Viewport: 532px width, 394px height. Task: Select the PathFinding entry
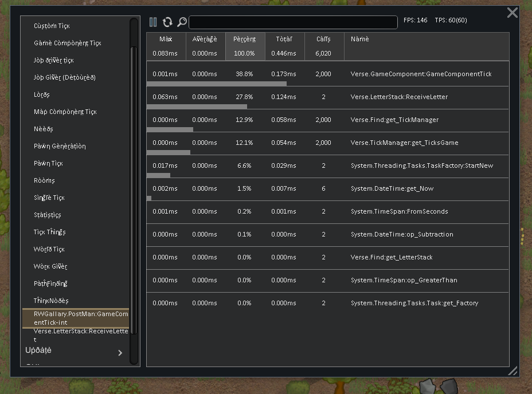50,283
